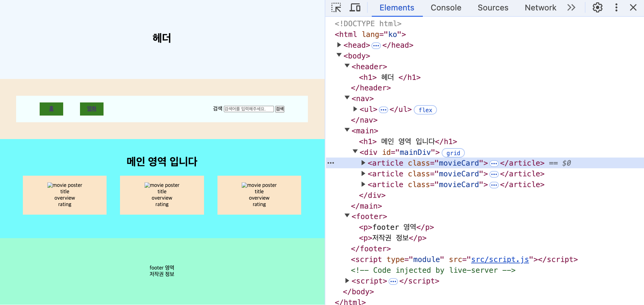Viewport: 644px width, 305px height.
Task: Click the ellipsis in the selected movieCard article
Action: tap(494, 164)
